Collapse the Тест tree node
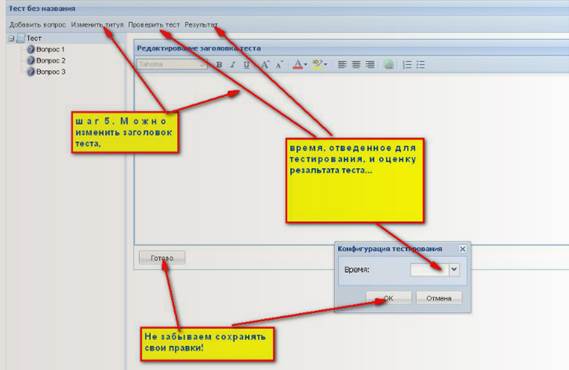569x370 pixels. 12,38
